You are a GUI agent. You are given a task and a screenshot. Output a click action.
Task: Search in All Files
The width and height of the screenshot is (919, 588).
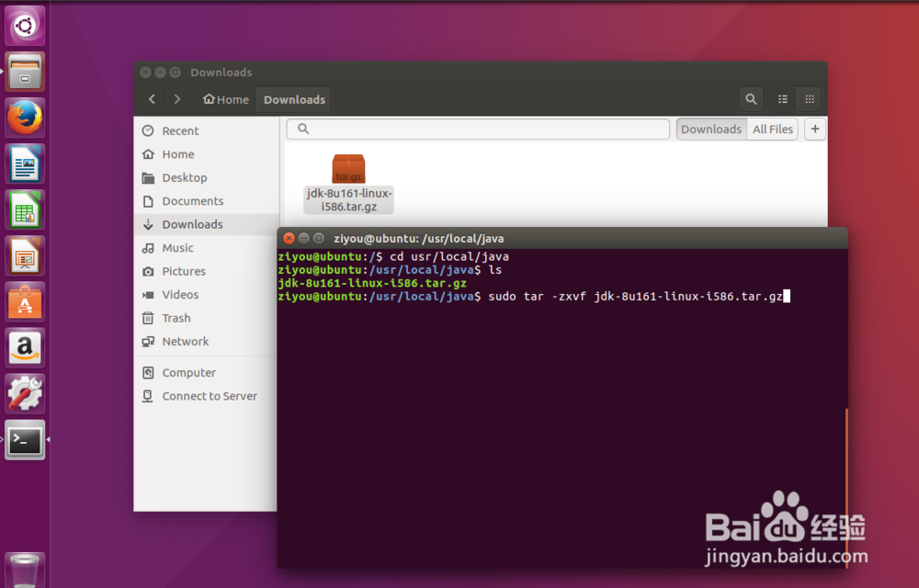pyautogui.click(x=773, y=129)
